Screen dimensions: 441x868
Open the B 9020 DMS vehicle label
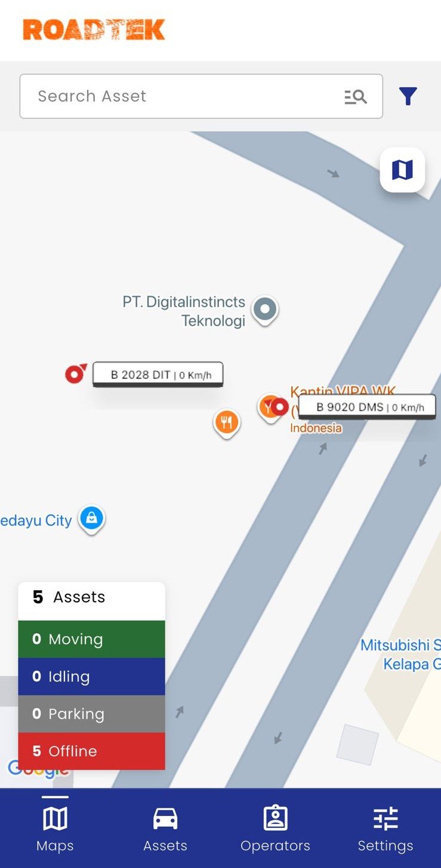point(367,407)
